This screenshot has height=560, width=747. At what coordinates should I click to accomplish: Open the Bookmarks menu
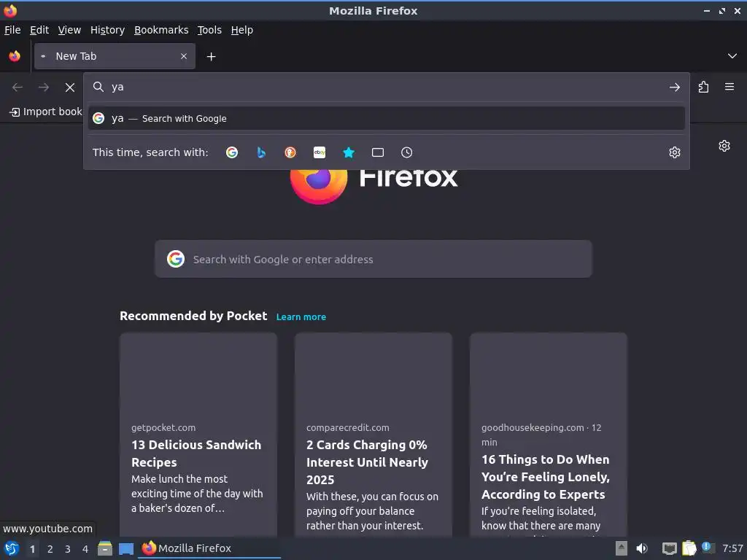pyautogui.click(x=161, y=30)
